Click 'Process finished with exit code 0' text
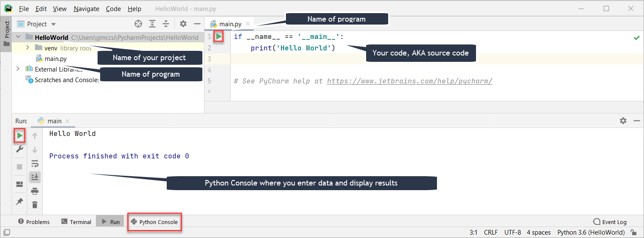Image resolution: width=644 pixels, height=238 pixels. pos(119,156)
